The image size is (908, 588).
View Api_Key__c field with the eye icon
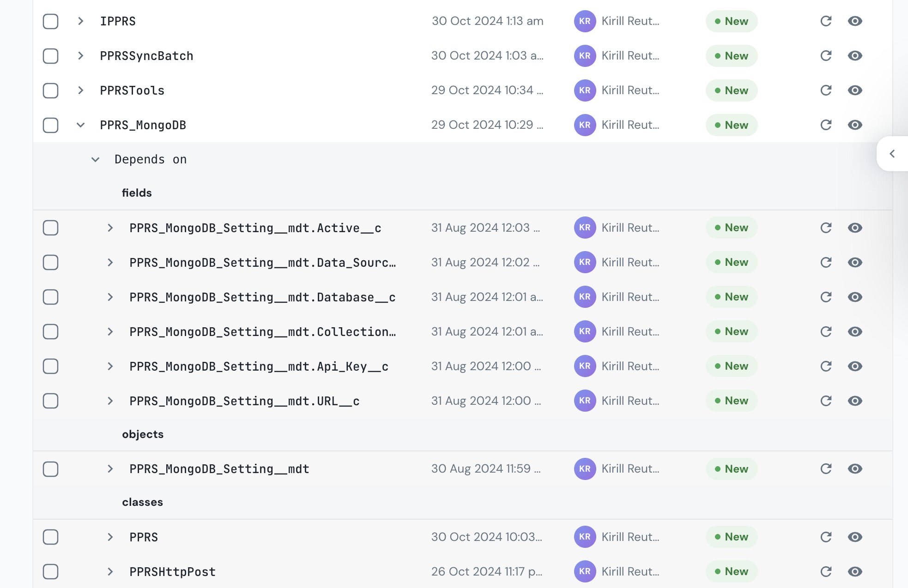tap(855, 366)
